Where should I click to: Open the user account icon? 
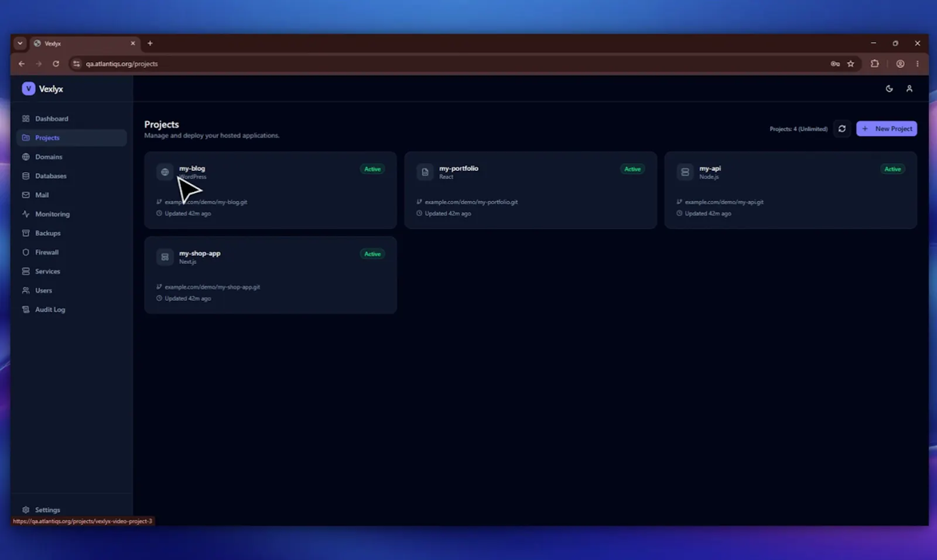pos(909,88)
